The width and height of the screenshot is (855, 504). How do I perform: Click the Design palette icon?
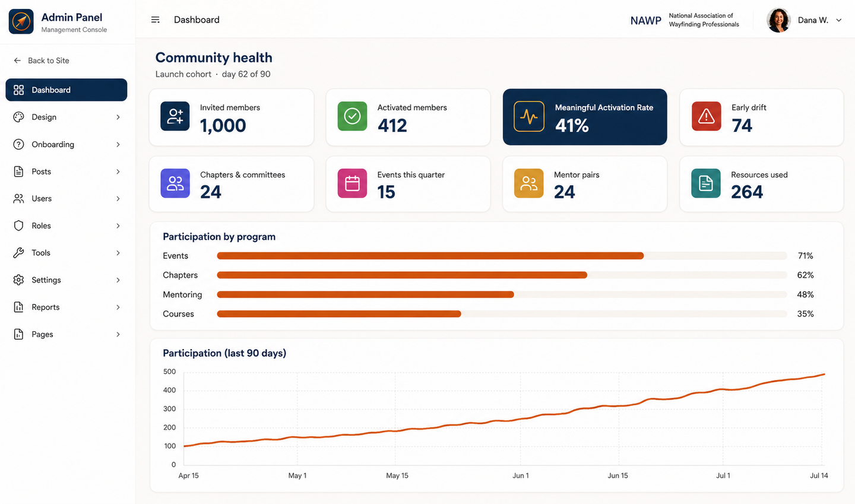(x=18, y=117)
